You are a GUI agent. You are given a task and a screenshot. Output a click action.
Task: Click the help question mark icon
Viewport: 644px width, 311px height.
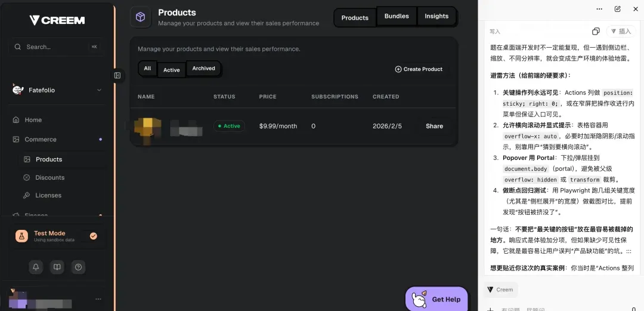coord(78,267)
